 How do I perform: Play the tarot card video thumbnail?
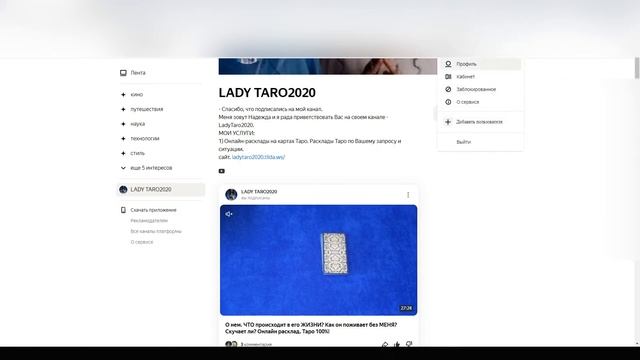click(318, 260)
